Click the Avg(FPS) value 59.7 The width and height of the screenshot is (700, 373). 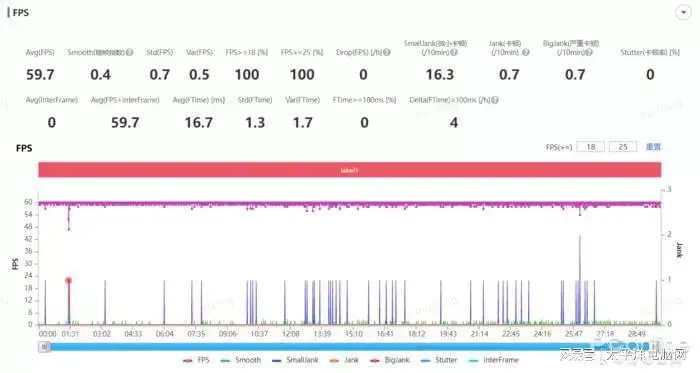(40, 75)
